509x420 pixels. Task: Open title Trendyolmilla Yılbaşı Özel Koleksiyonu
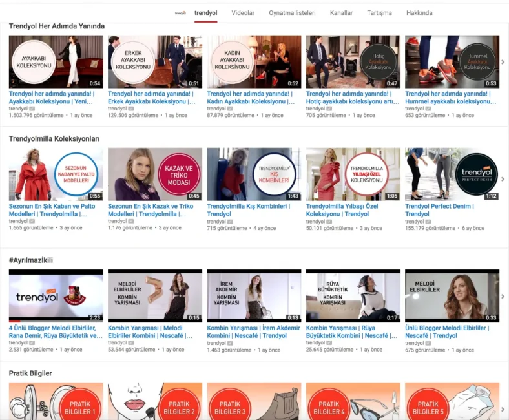[x=342, y=210]
